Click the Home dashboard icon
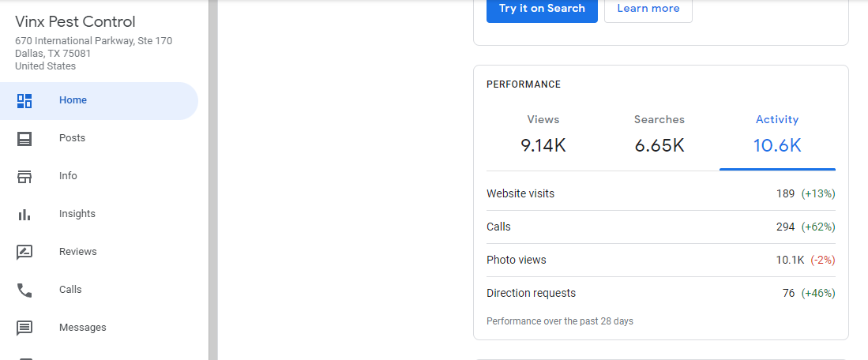The width and height of the screenshot is (868, 360). click(24, 100)
